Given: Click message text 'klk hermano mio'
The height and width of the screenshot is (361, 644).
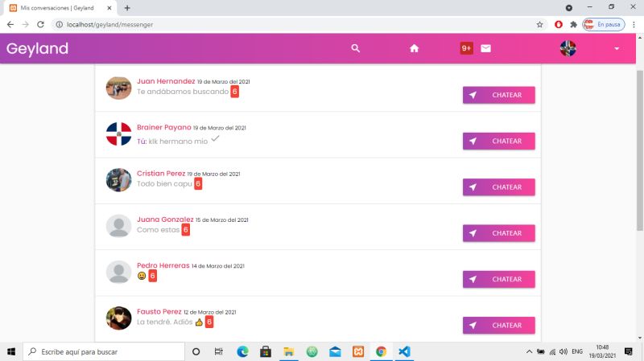Looking at the screenshot, I should (178, 142).
